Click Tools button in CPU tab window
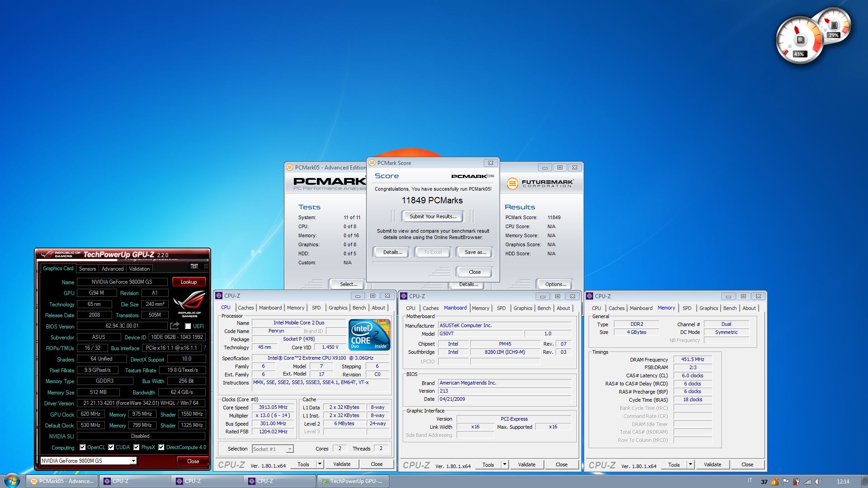The width and height of the screenshot is (868, 488). [x=303, y=464]
